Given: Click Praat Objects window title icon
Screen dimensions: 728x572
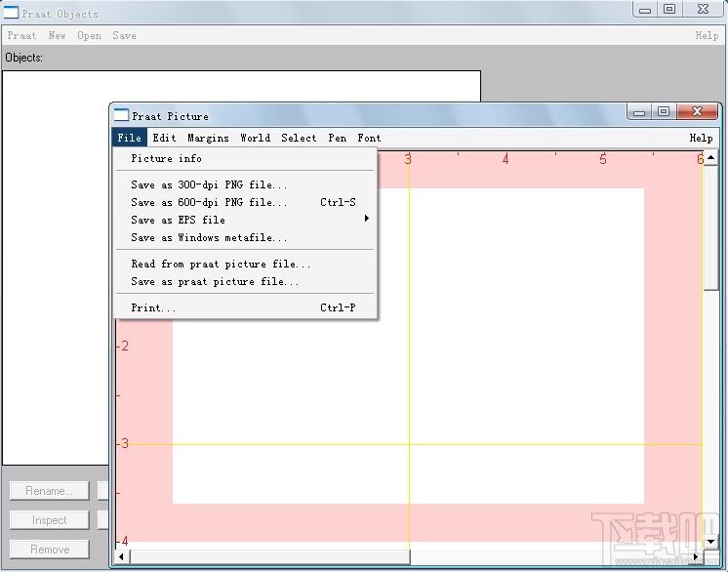Looking at the screenshot, I should pyautogui.click(x=11, y=13).
